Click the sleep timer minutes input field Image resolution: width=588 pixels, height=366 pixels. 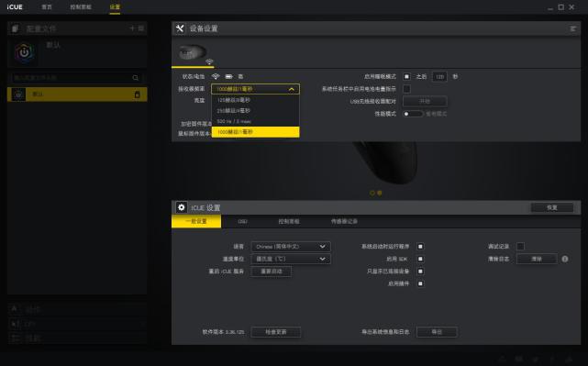[x=439, y=76]
